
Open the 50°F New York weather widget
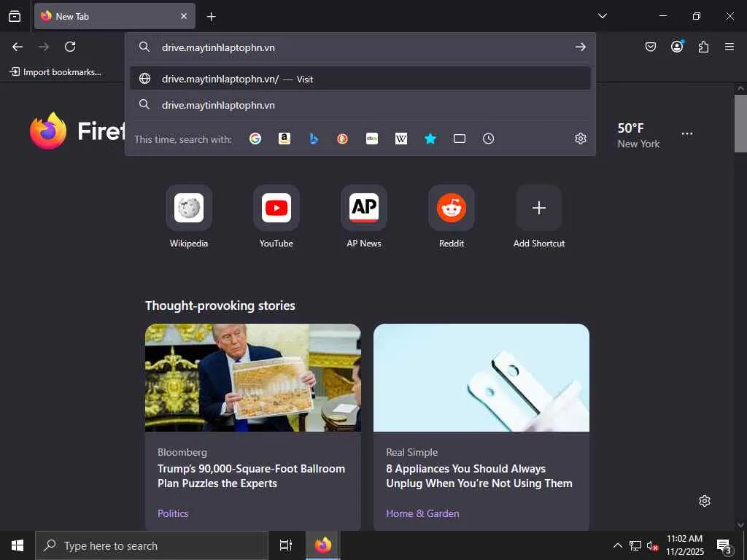(638, 135)
